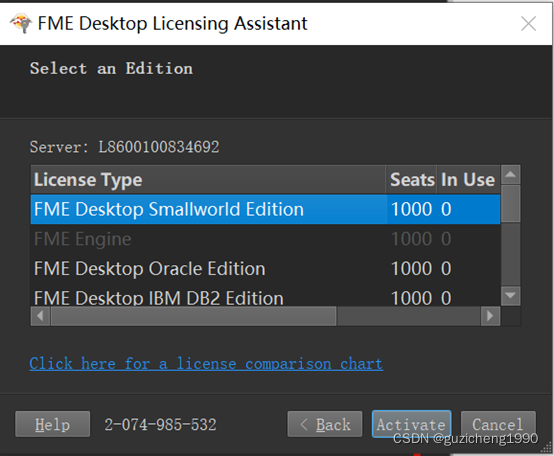The width and height of the screenshot is (554, 456).
Task: Click the 1000 seats value for Smallworld Edition
Action: pos(412,209)
